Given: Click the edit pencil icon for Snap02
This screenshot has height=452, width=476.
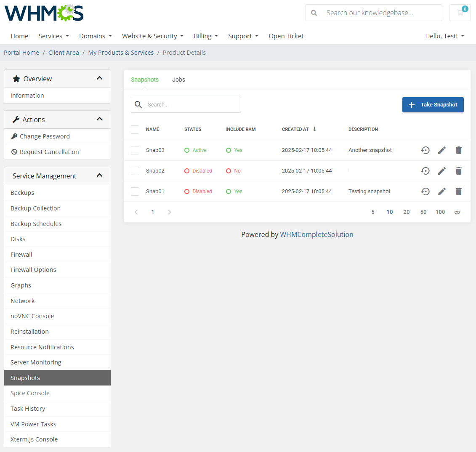Looking at the screenshot, I should (x=442, y=171).
